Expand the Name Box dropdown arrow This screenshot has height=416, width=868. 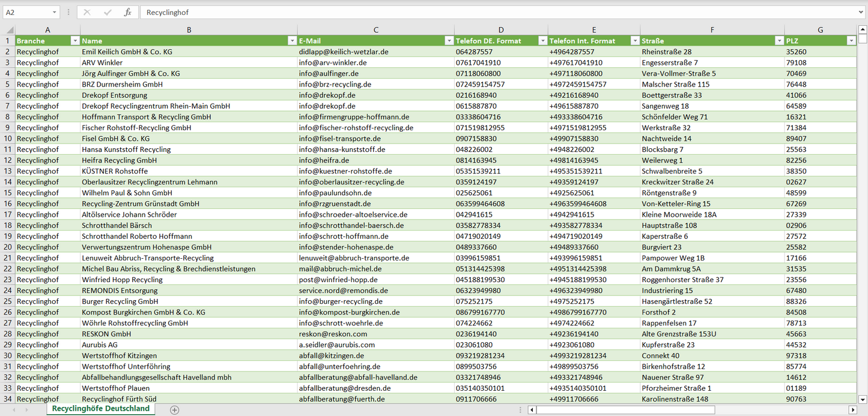click(x=54, y=12)
